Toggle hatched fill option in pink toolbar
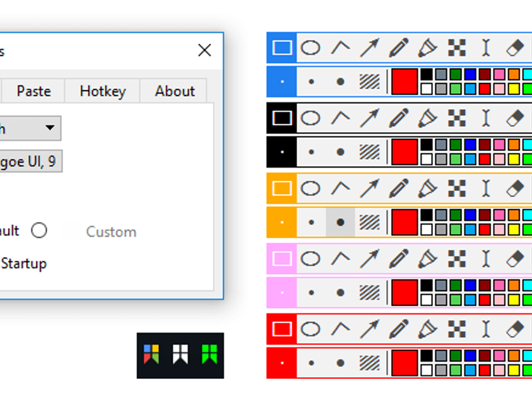The width and height of the screenshot is (532, 399). [370, 293]
